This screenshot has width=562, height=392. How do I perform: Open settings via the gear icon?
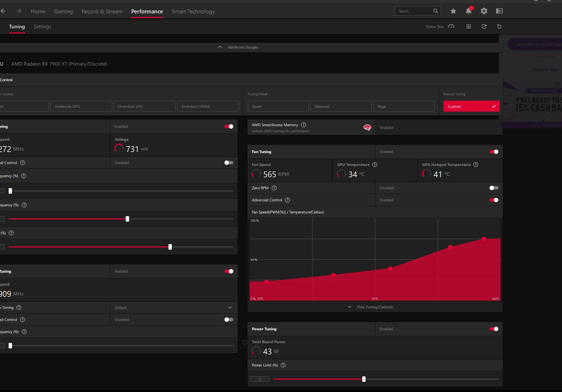[x=484, y=11]
